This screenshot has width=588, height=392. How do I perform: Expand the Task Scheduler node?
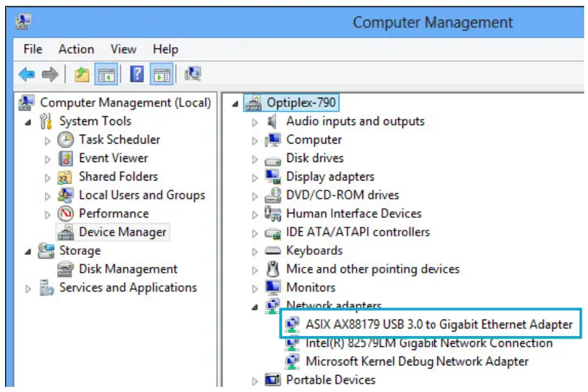(48, 140)
